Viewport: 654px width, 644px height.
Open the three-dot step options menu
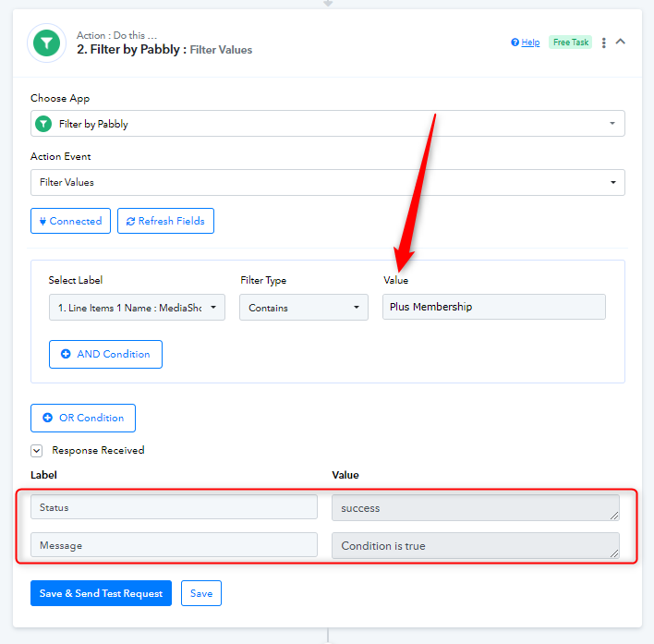[x=603, y=43]
